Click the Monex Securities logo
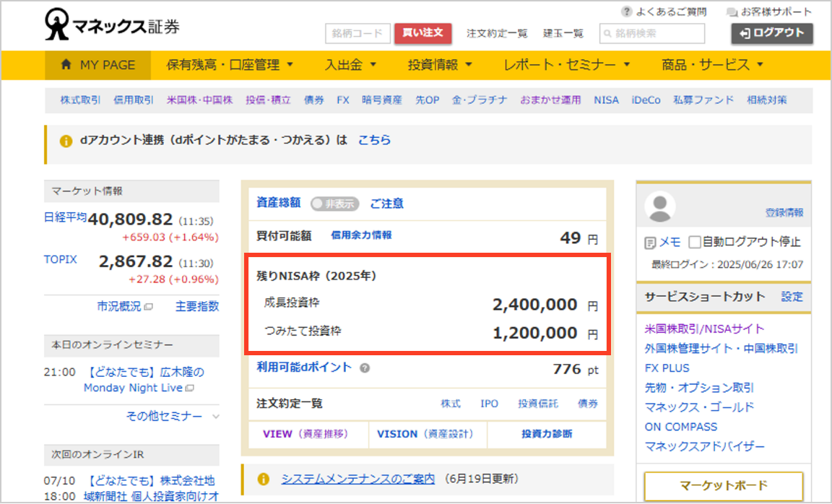Viewport: 832px width, 504px height. [x=112, y=27]
